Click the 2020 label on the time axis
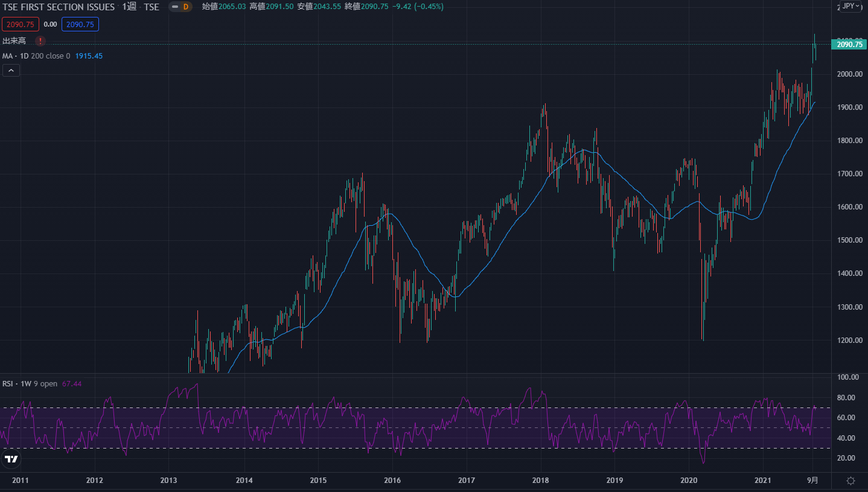The height and width of the screenshot is (492, 868). click(x=689, y=481)
